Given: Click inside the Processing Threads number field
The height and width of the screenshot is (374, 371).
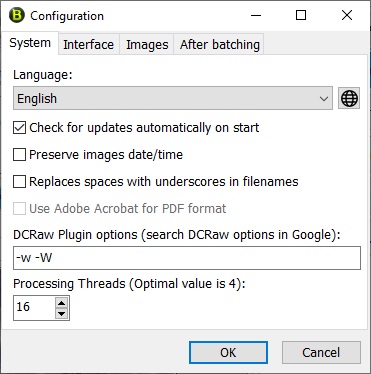Looking at the screenshot, I should click(x=34, y=307).
